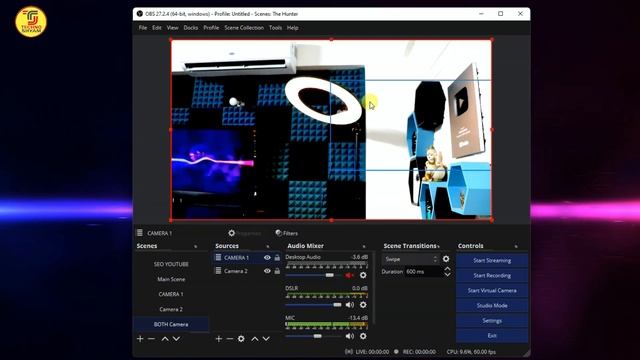Open source properties gear under Sources list
This screenshot has width=640, height=360.
click(241, 339)
